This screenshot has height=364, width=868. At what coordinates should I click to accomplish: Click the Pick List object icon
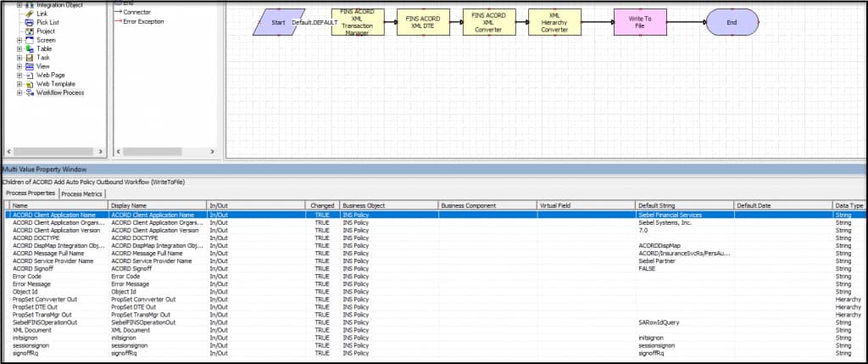(30, 22)
